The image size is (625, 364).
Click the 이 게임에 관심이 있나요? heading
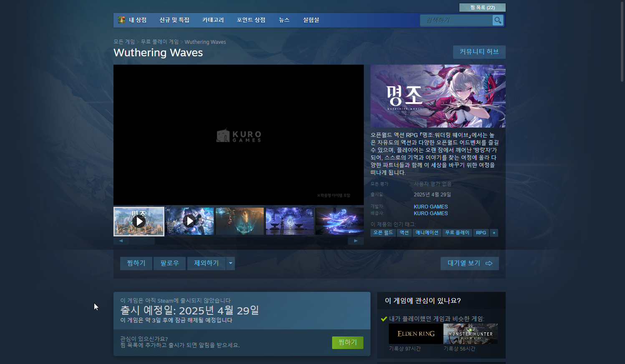coord(423,301)
